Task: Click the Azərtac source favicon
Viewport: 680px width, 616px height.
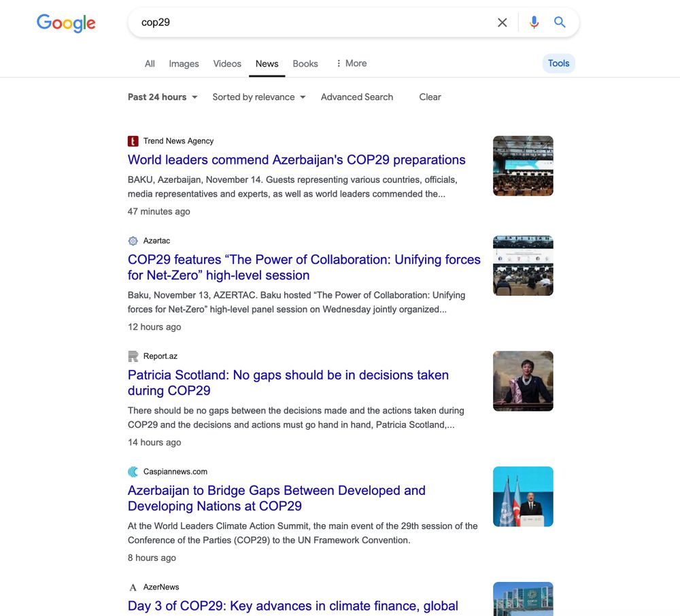Action: tap(133, 241)
